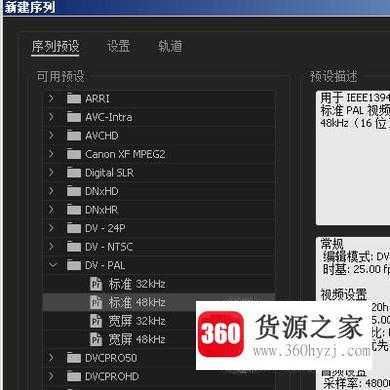Select the 标准 32kHz preset
The image size is (390, 390).
tap(137, 284)
